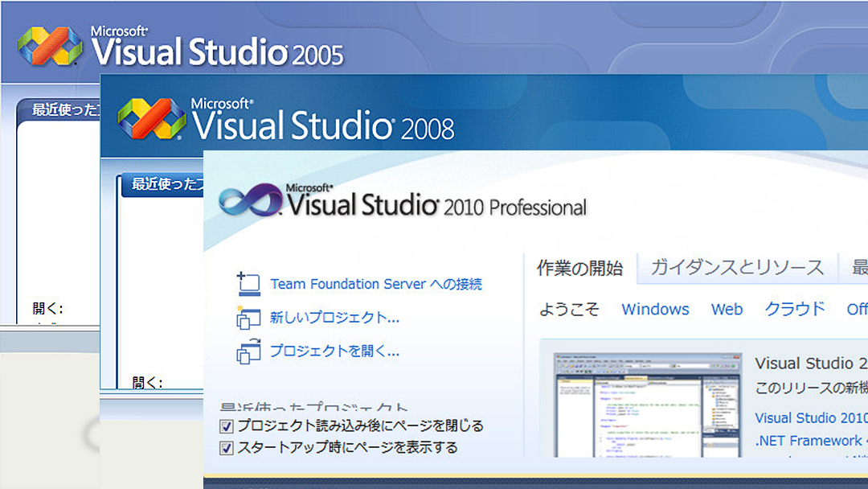Click the Team Foundation Server connection icon
868x489 pixels.
click(249, 284)
